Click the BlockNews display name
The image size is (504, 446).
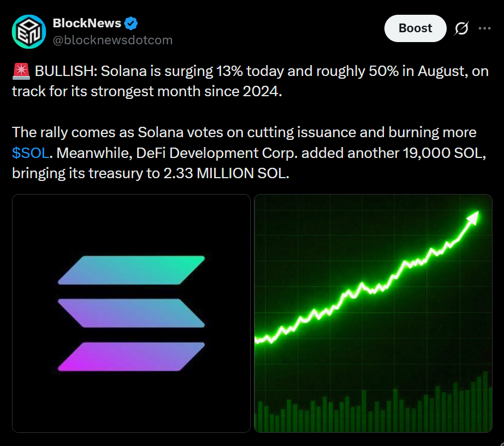click(x=87, y=23)
